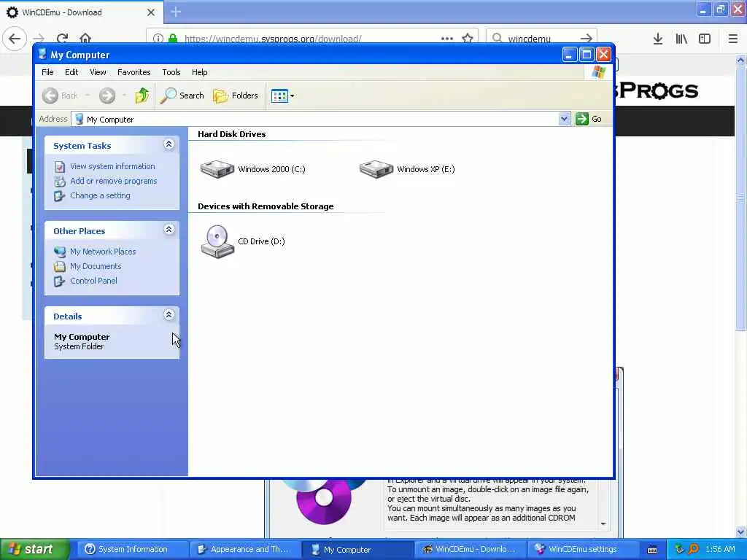Go up one folder level

[142, 96]
